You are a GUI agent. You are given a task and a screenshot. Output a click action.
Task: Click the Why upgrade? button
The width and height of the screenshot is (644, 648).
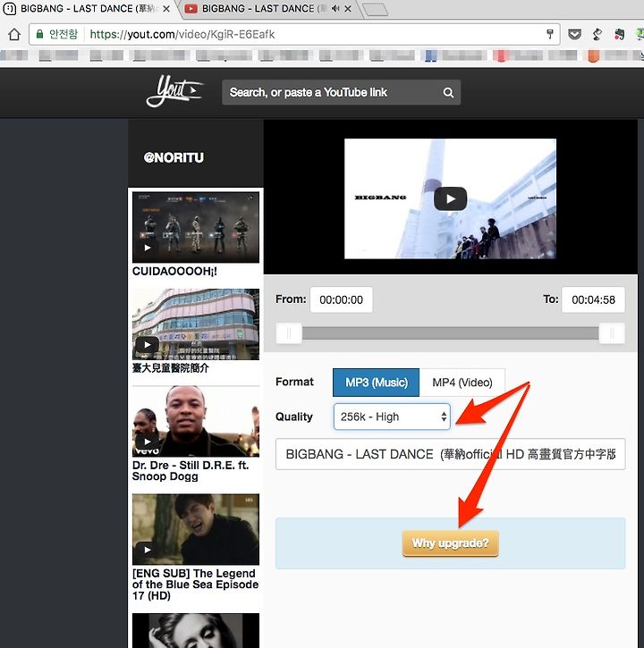pyautogui.click(x=450, y=543)
